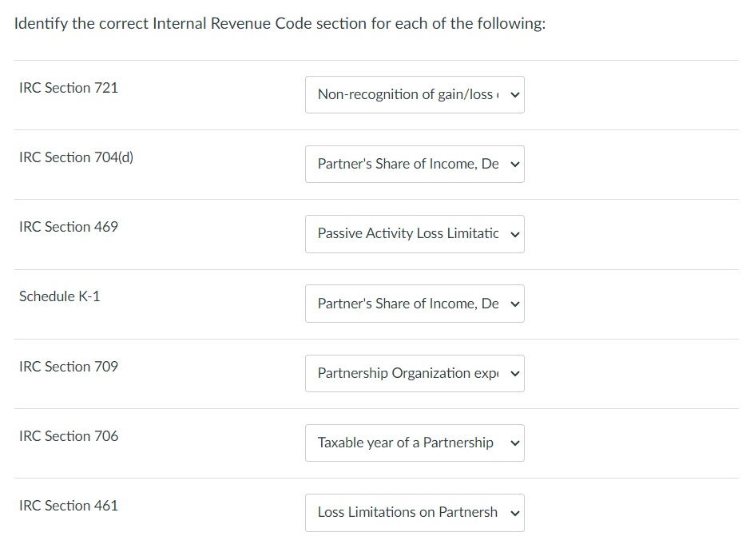The height and width of the screenshot is (560, 754).
Task: Select the 'IRC Section 461' label text
Action: tap(68, 506)
